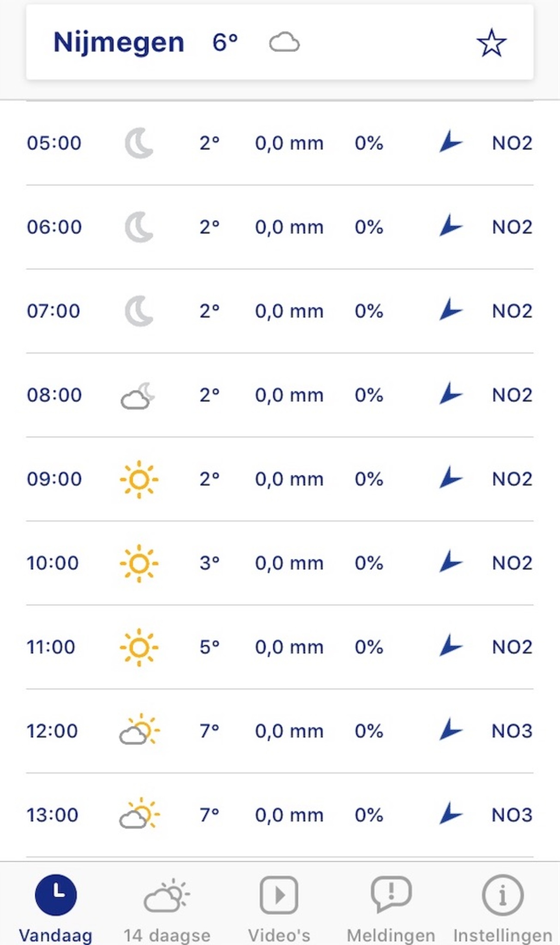Tap the Nijmegen city name header

pyautogui.click(x=118, y=43)
